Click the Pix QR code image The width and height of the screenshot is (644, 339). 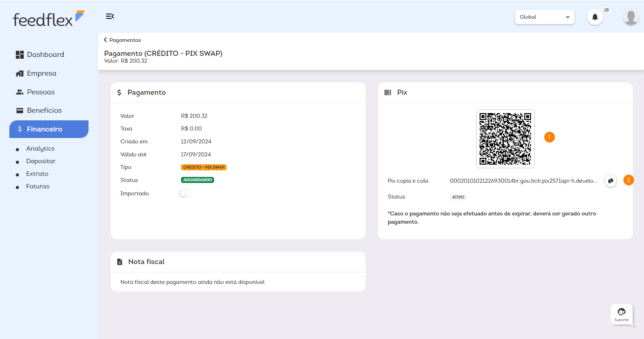tap(505, 139)
